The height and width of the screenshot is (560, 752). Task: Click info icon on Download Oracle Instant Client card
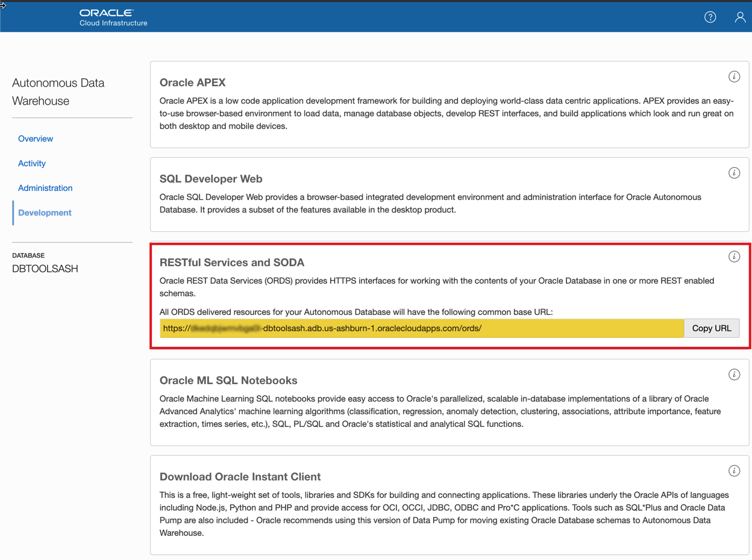(734, 471)
